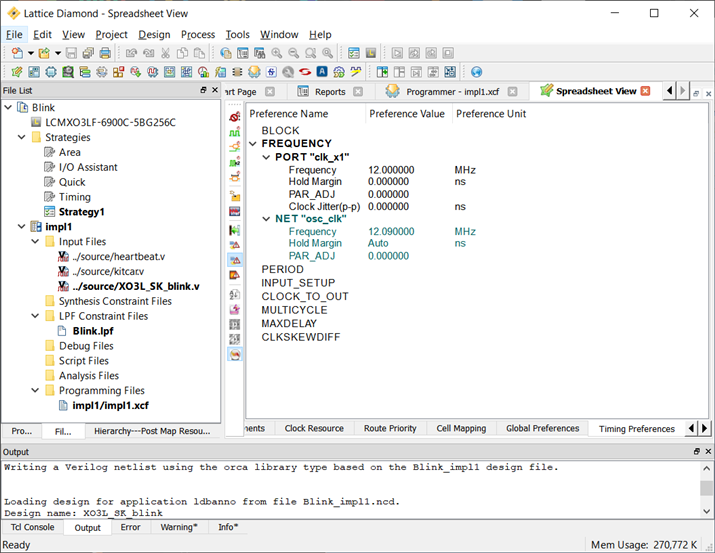This screenshot has height=553, width=715.
Task: Collapse the FREQUENCY preference group
Action: coord(254,144)
